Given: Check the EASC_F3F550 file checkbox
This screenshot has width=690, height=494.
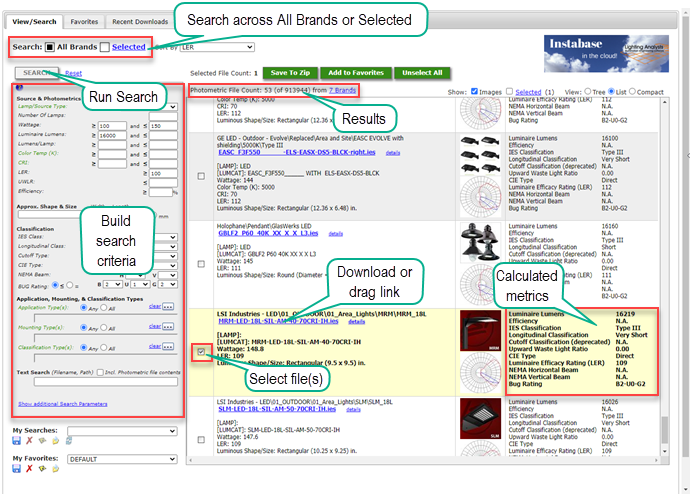Looking at the screenshot, I should tap(201, 176).
